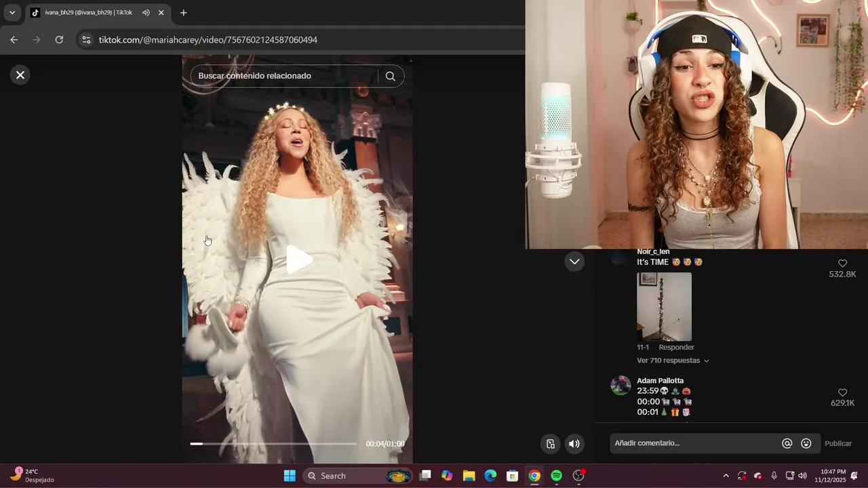Click 'Responder' under Noir_c_len's comment
The image size is (868, 488).
676,347
